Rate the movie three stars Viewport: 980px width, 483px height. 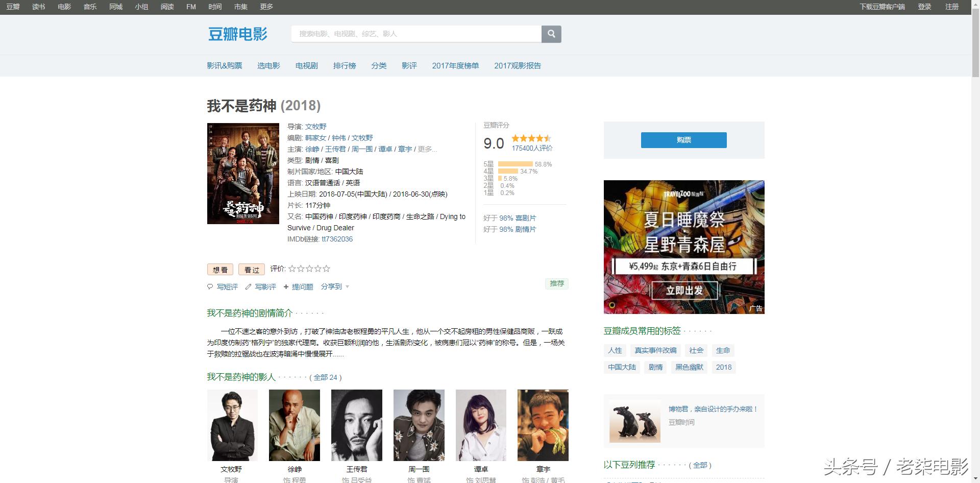pos(309,269)
